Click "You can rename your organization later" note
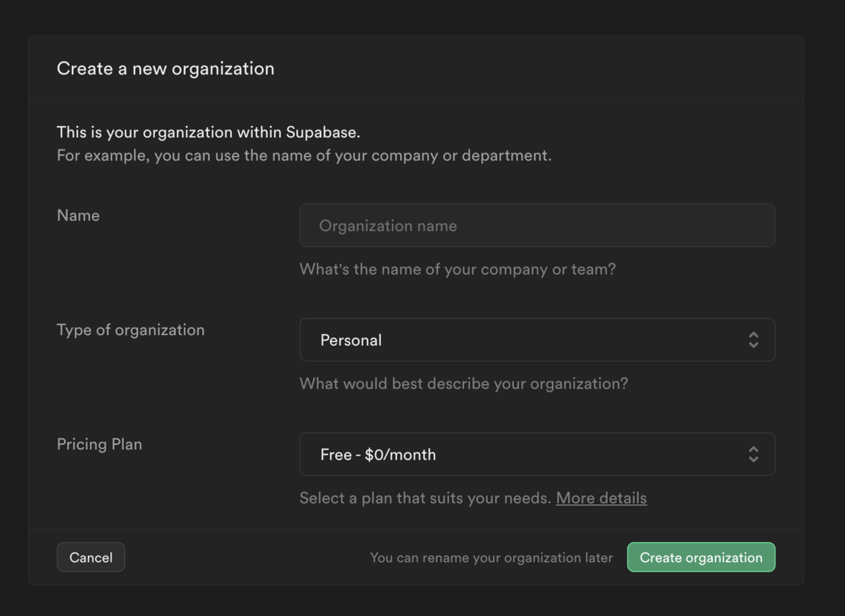This screenshot has width=845, height=616. pyautogui.click(x=492, y=558)
